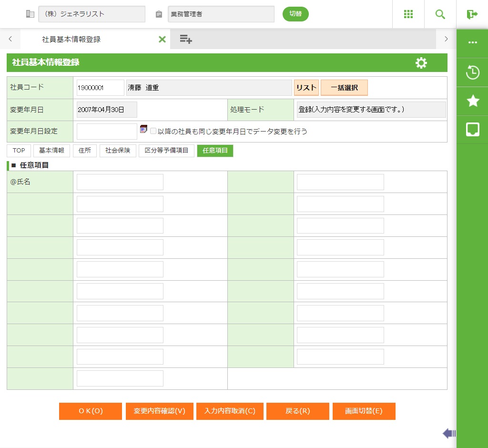Image resolution: width=488 pixels, height=448 pixels.
Task: Open the apps grid menu icon
Action: 408,14
